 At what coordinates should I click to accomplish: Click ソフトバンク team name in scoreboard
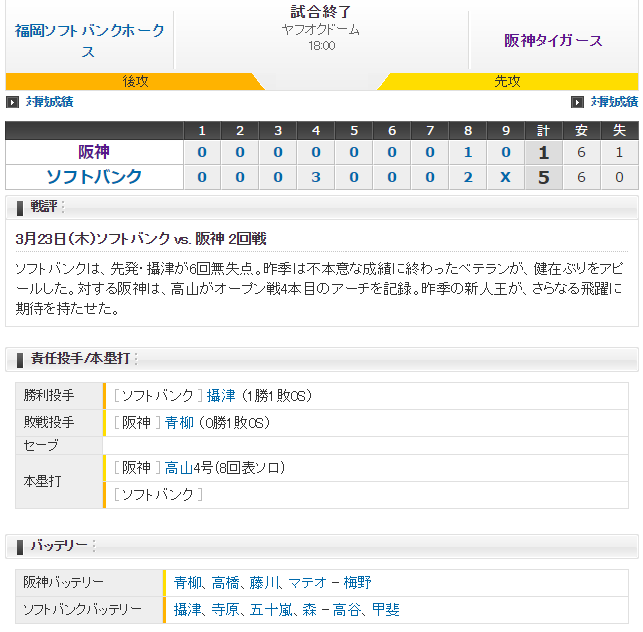pos(94,177)
